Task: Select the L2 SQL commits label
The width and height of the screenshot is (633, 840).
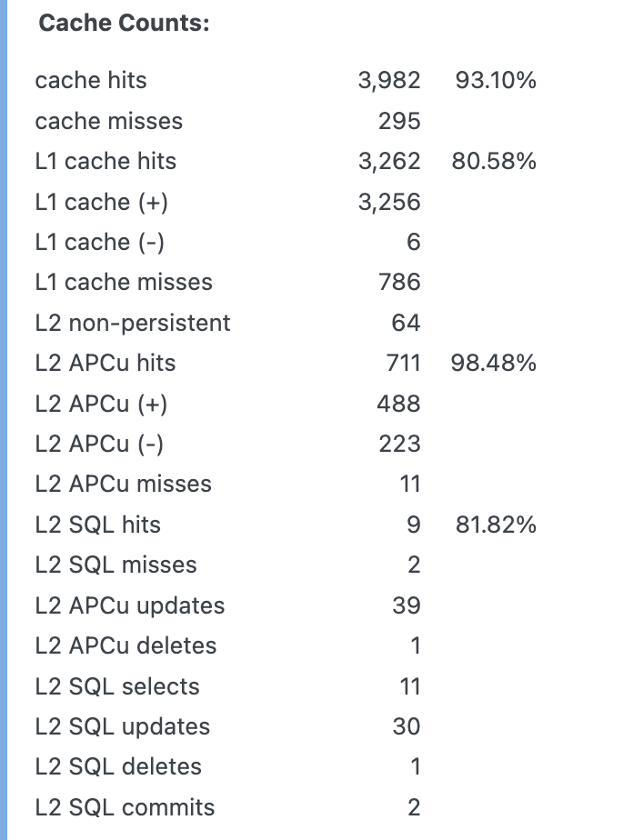Action: click(125, 807)
